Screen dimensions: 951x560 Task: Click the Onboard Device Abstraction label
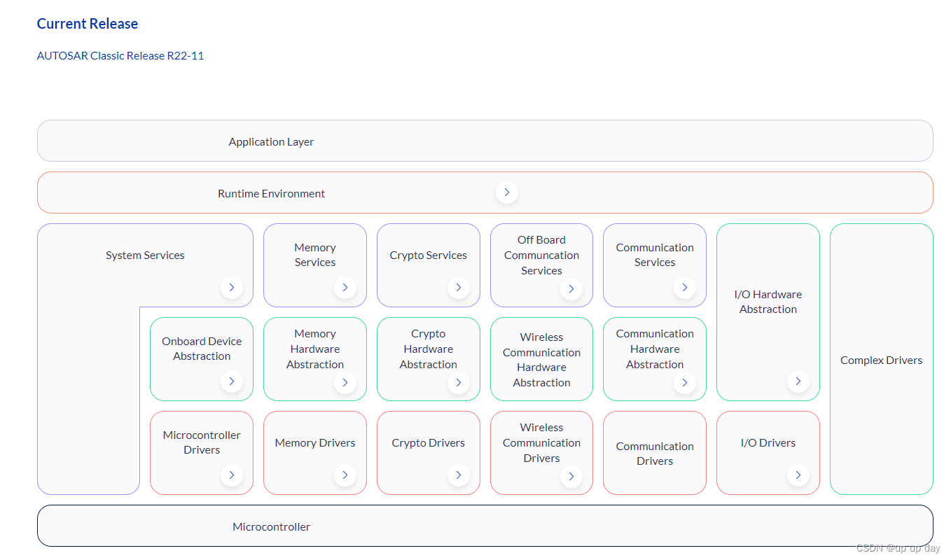click(202, 349)
